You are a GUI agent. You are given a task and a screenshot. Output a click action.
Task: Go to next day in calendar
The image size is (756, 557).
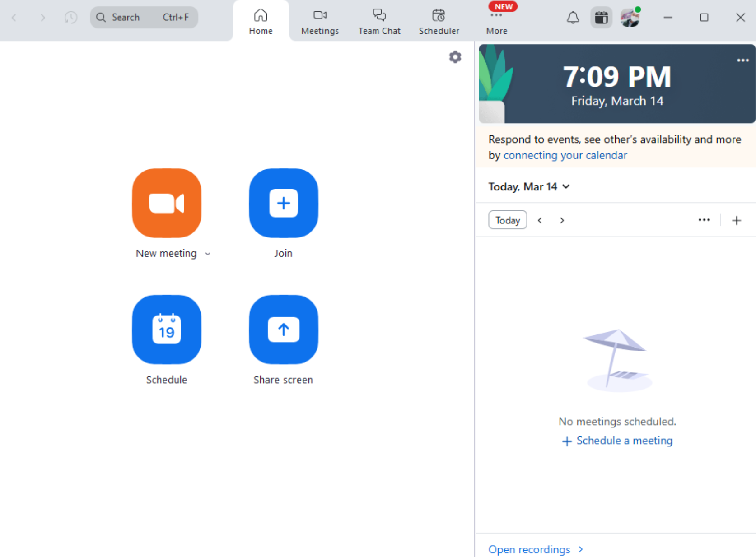562,220
